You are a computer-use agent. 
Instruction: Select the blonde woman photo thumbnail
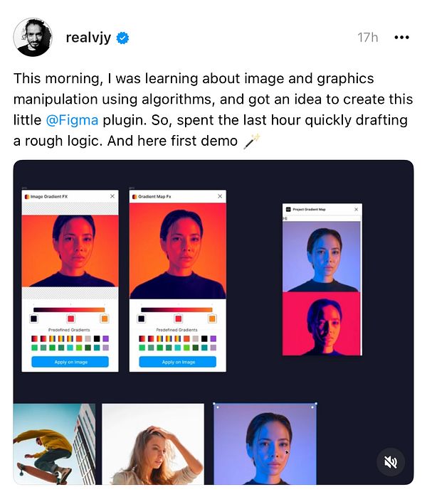pos(153,444)
